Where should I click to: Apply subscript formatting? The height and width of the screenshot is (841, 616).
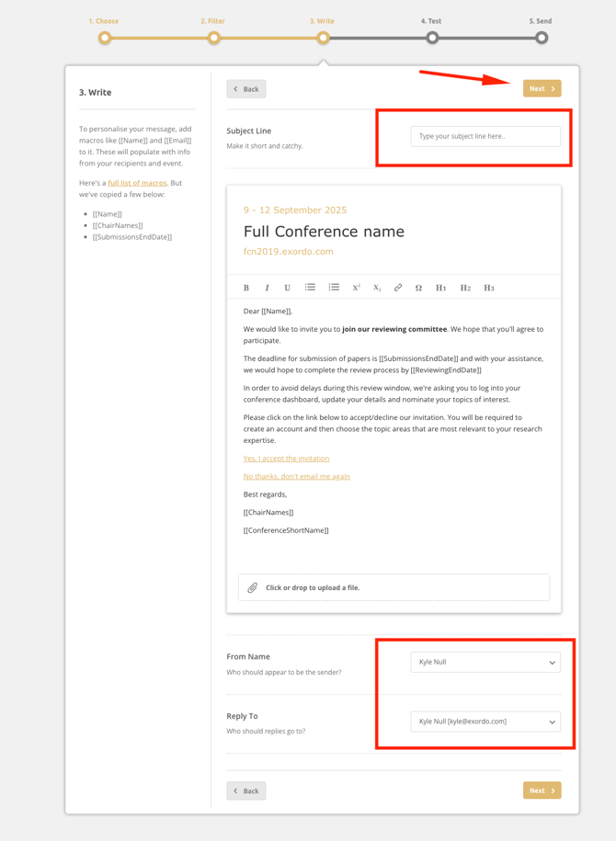click(x=377, y=288)
